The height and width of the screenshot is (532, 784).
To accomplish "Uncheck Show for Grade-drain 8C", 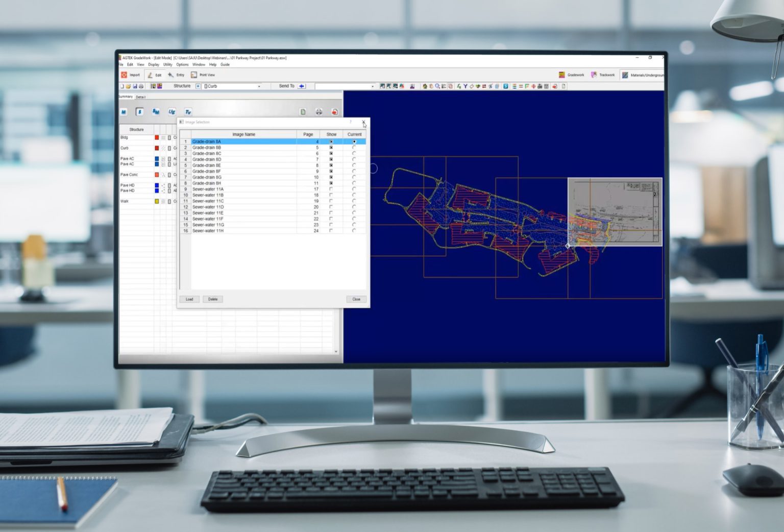I will 331,154.
